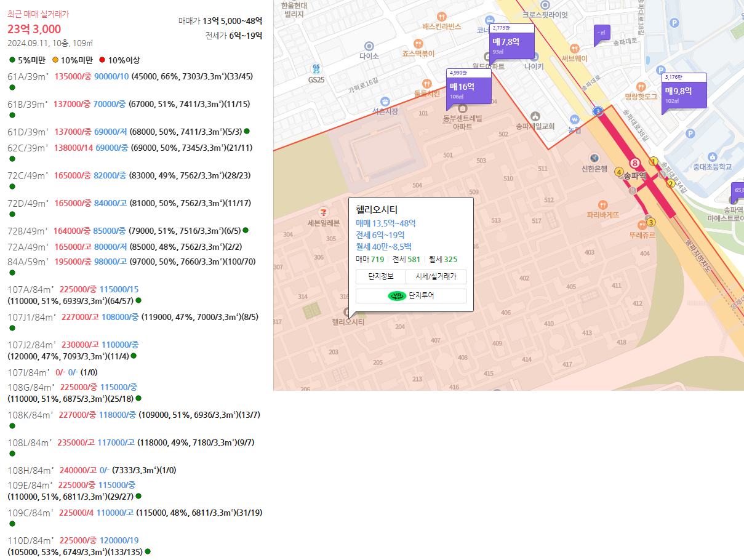Click the 세븐일레븐 store icon

click(324, 212)
